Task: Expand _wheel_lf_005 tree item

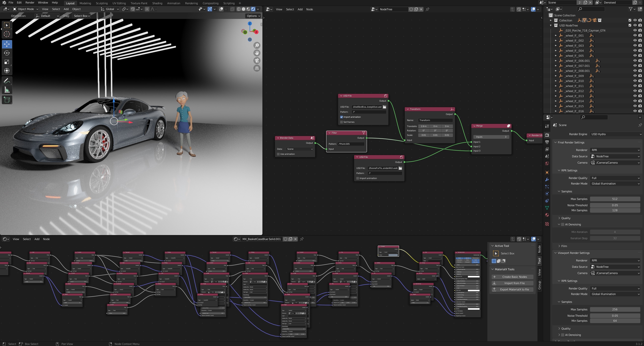Action: 556,56
